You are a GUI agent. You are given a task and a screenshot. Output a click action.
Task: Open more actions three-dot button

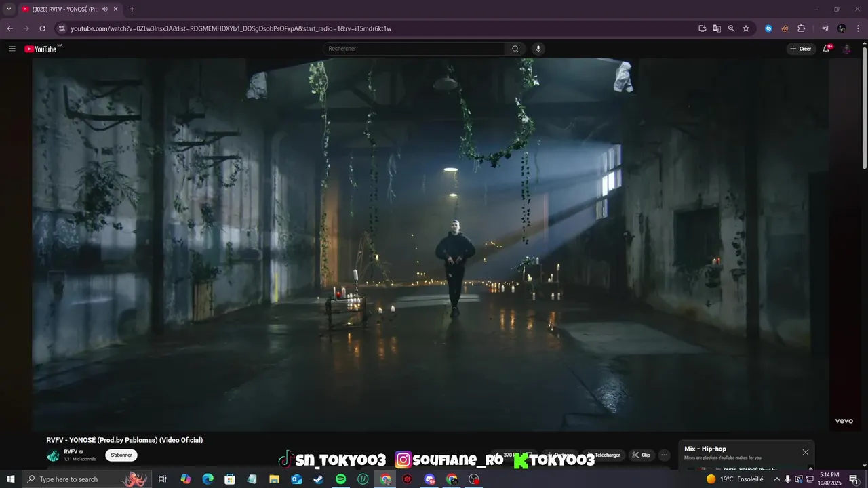(x=665, y=455)
